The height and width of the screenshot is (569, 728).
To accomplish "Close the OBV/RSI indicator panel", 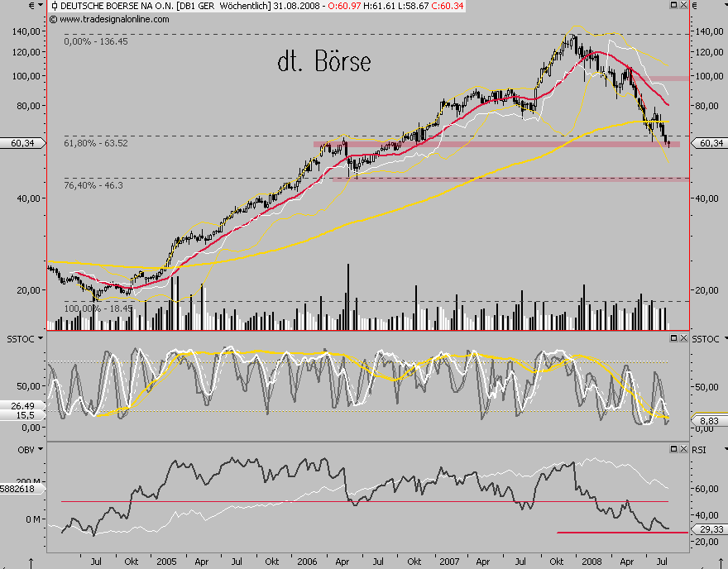I will coord(683,449).
